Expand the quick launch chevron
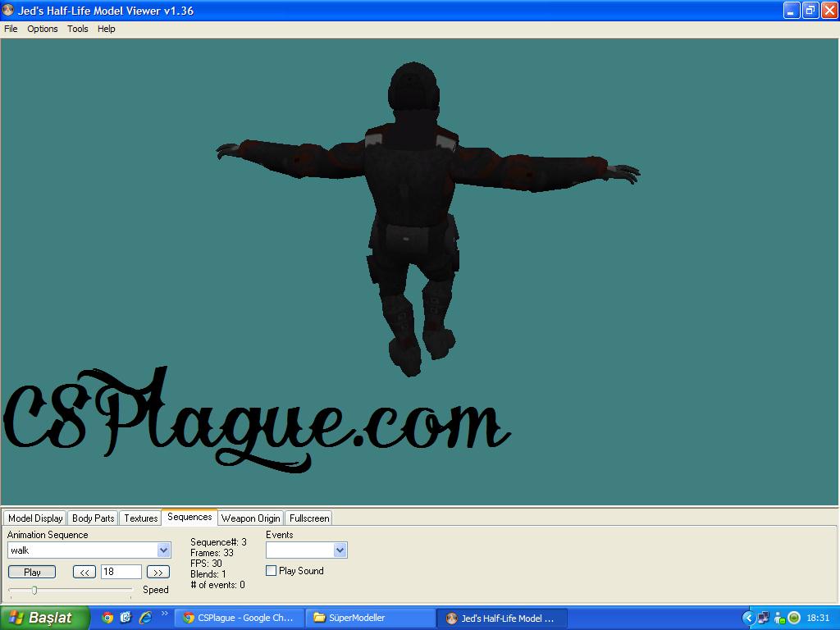840x630 pixels. click(x=164, y=614)
